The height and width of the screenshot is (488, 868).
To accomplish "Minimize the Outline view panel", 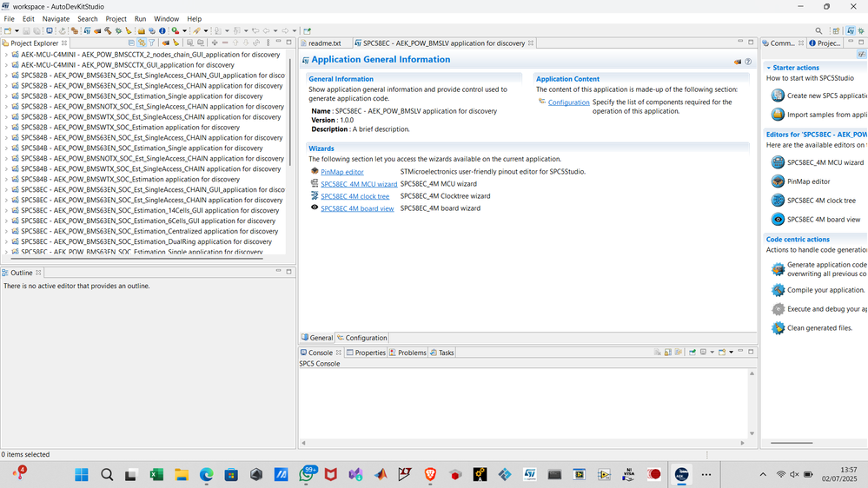I will tap(278, 271).
